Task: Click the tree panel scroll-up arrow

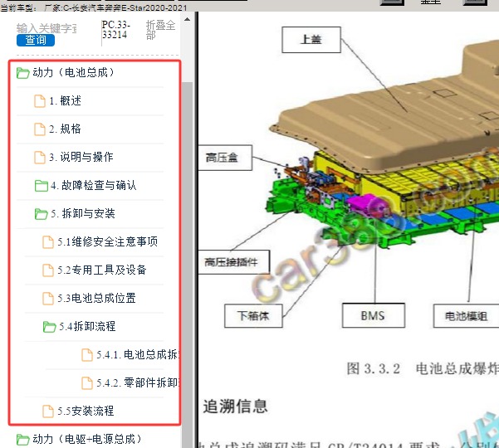Action: (187, 19)
